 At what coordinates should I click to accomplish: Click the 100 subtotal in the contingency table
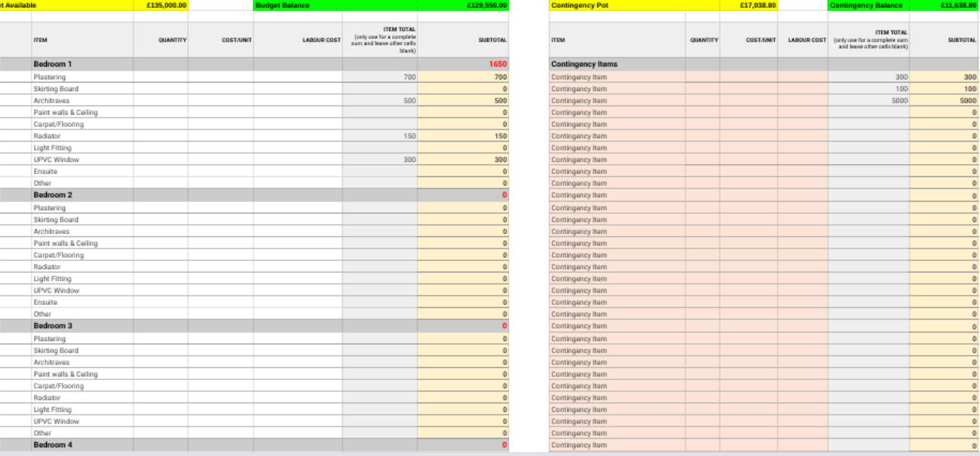(970, 89)
